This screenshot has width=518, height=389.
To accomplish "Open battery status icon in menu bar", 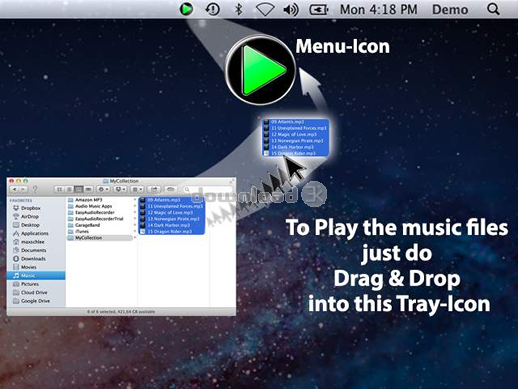I will coord(319,10).
